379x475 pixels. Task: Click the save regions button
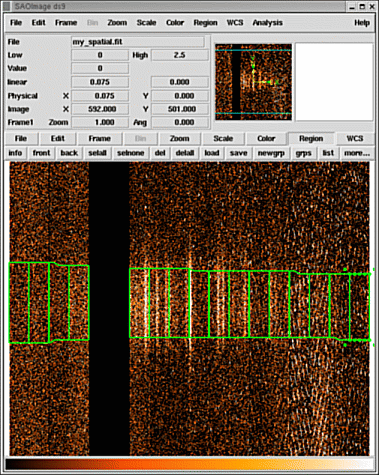(x=238, y=153)
